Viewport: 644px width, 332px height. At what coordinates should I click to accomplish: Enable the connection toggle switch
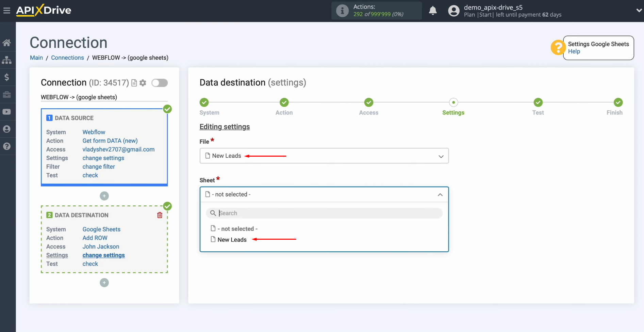160,83
